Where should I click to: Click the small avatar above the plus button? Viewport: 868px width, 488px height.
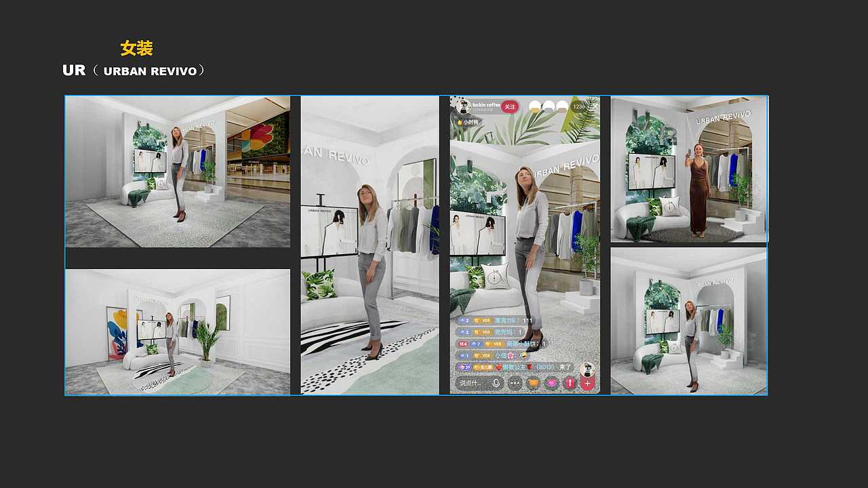(x=587, y=369)
